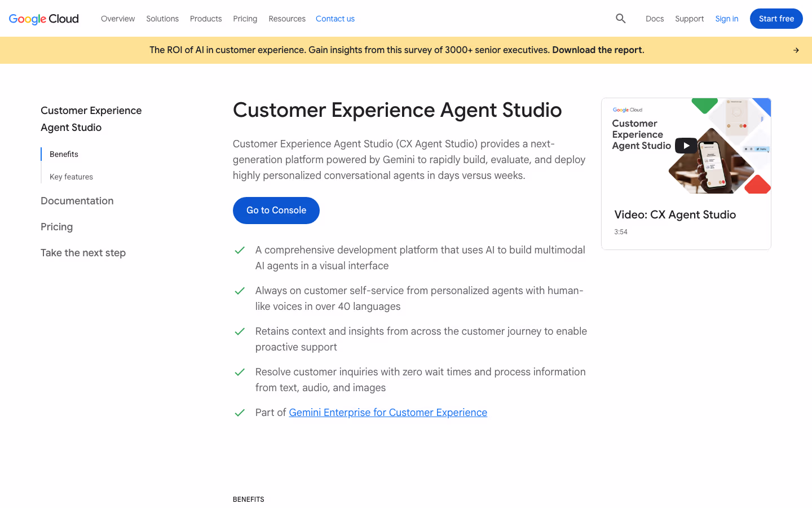The height and width of the screenshot is (508, 812).
Task: Click the banner's right arrow icon
Action: point(796,50)
